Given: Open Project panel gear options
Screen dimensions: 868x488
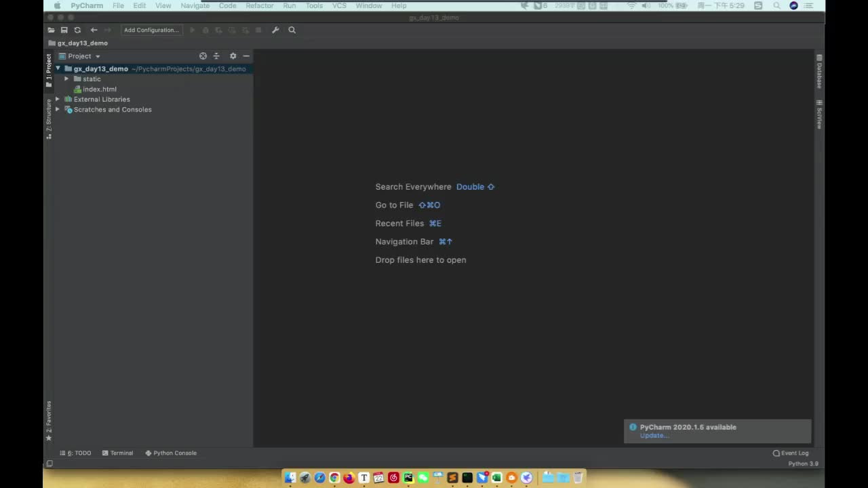Looking at the screenshot, I should pyautogui.click(x=233, y=56).
